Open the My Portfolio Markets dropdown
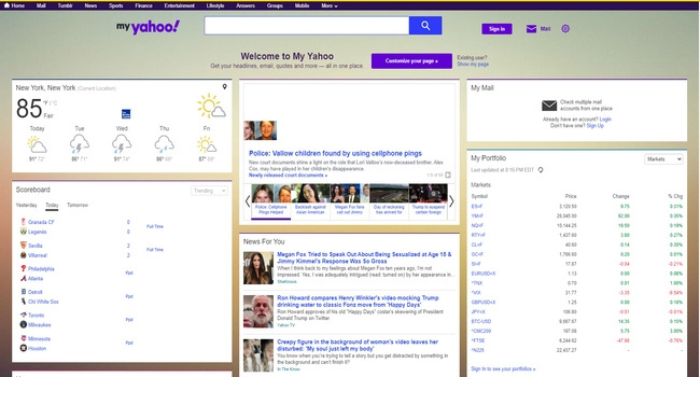Screen dimensions: 700x400 click(x=663, y=159)
